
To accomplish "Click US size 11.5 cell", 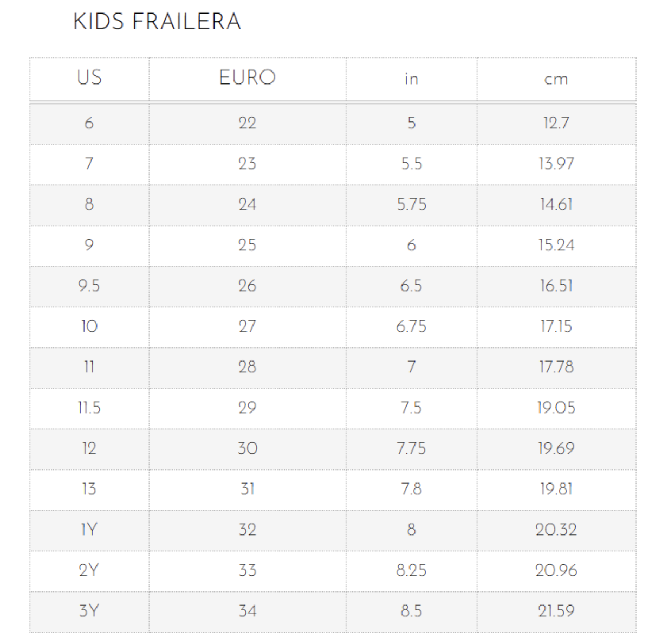I will (89, 408).
